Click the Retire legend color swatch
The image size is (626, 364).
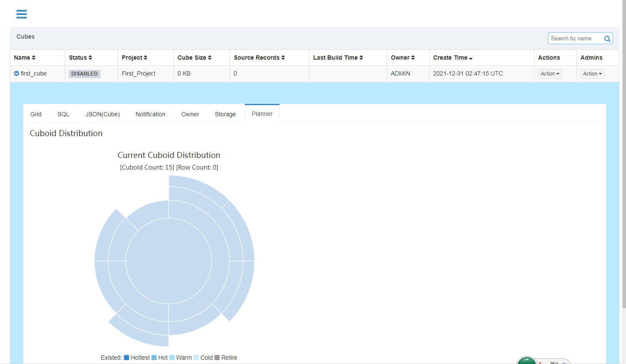tap(217, 358)
